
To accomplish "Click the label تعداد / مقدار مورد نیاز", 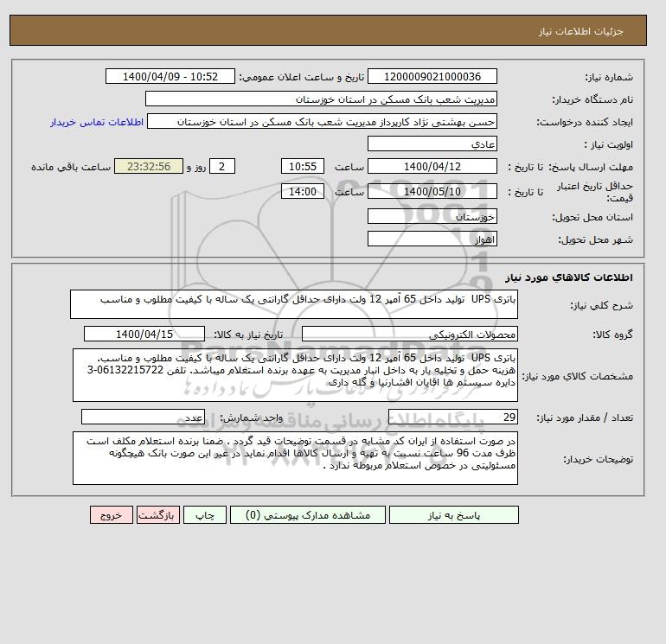I will [585, 418].
